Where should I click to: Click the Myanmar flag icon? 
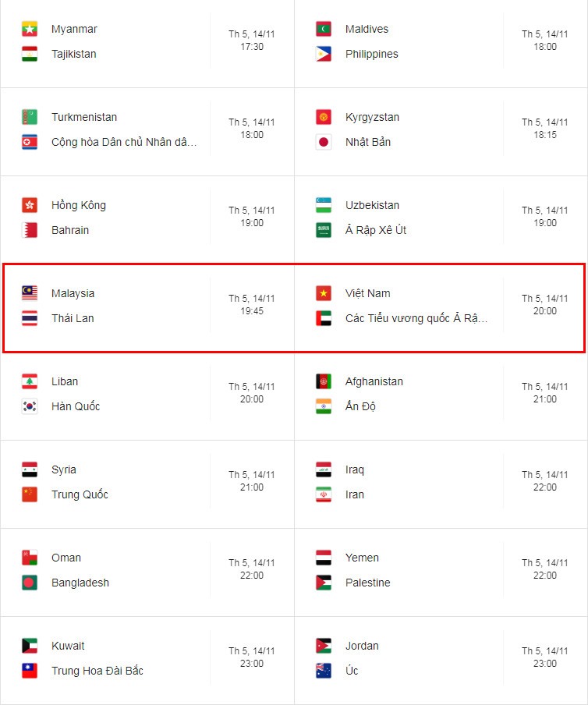[x=30, y=29]
